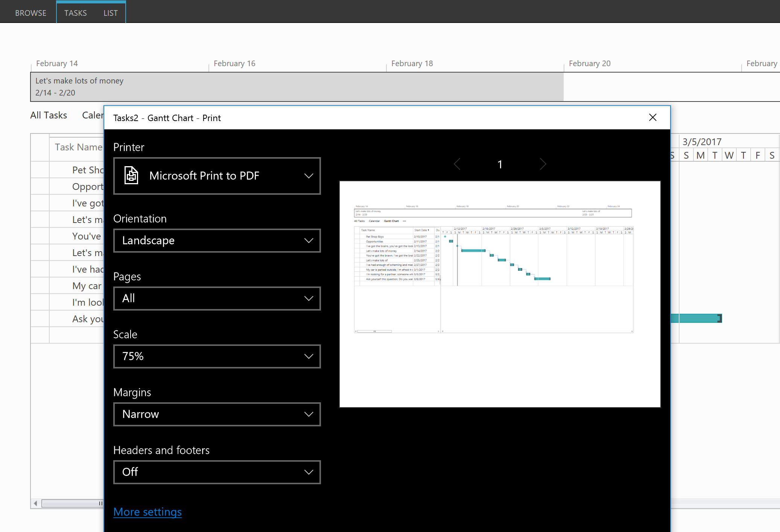Switch to the TASKS ribbon tab
This screenshot has height=532, width=780.
tap(75, 12)
